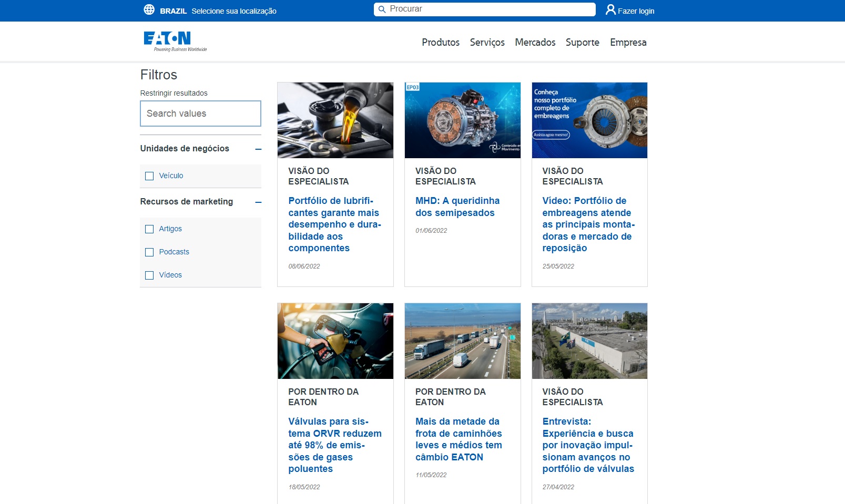Open the fuel pump nozzle image
This screenshot has width=845, height=504.
[x=335, y=341]
